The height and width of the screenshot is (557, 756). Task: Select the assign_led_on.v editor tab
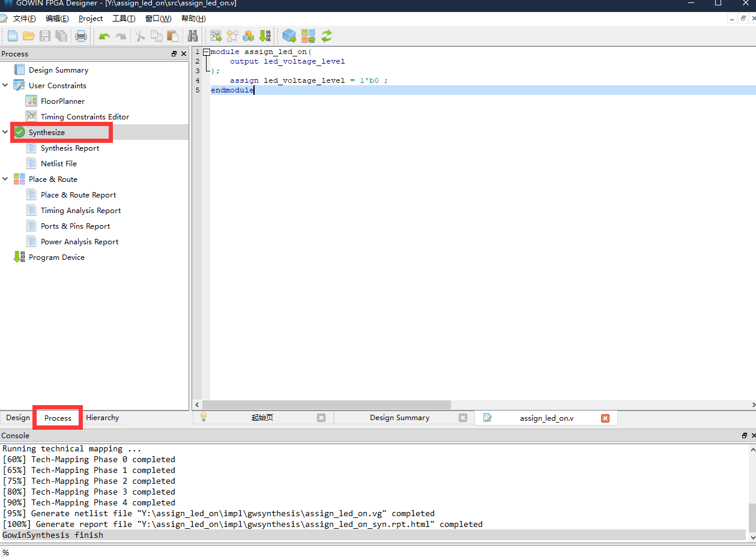[547, 418]
